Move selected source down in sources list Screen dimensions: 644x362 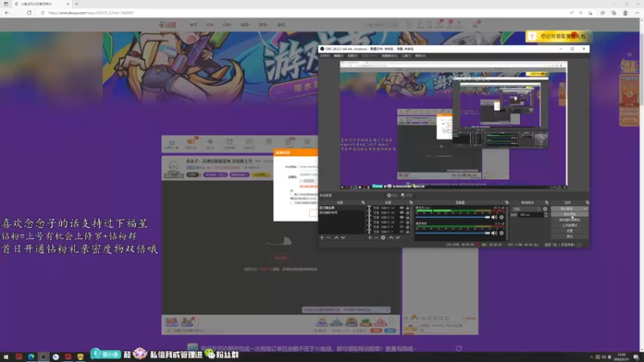click(x=398, y=237)
